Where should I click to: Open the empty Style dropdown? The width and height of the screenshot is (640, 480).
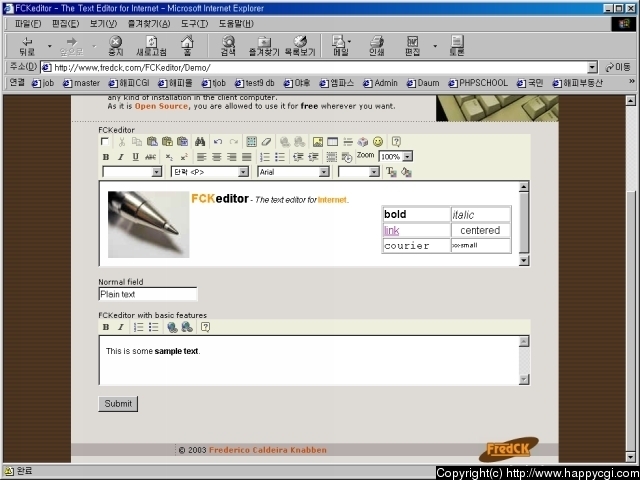click(x=157, y=172)
